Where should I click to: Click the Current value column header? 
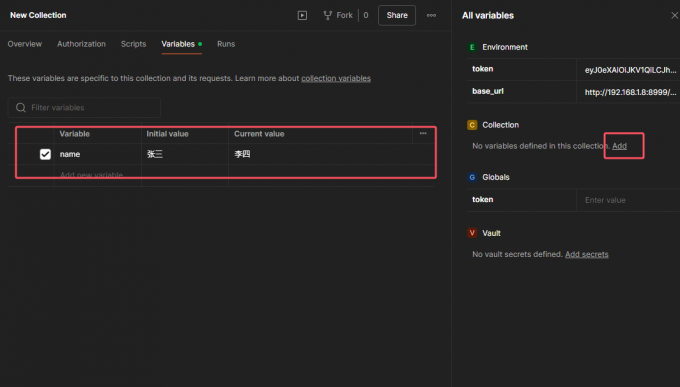tap(259, 134)
